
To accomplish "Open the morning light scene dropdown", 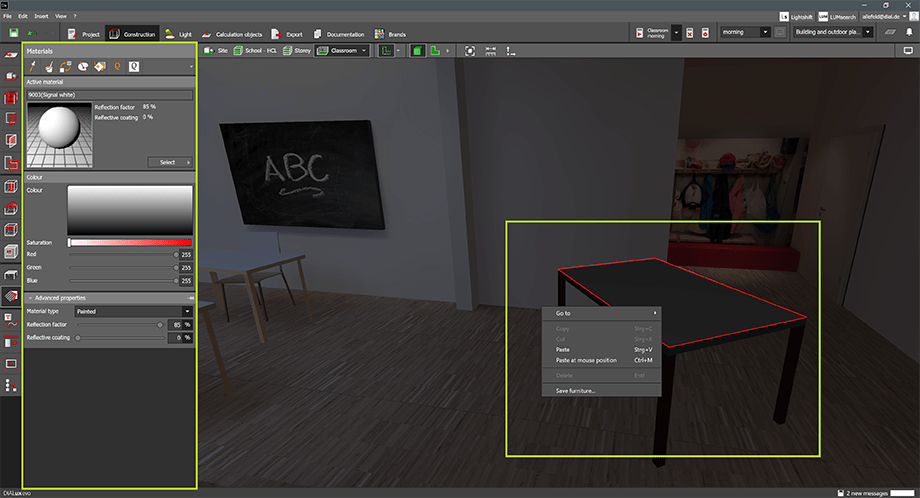I will 744,33.
